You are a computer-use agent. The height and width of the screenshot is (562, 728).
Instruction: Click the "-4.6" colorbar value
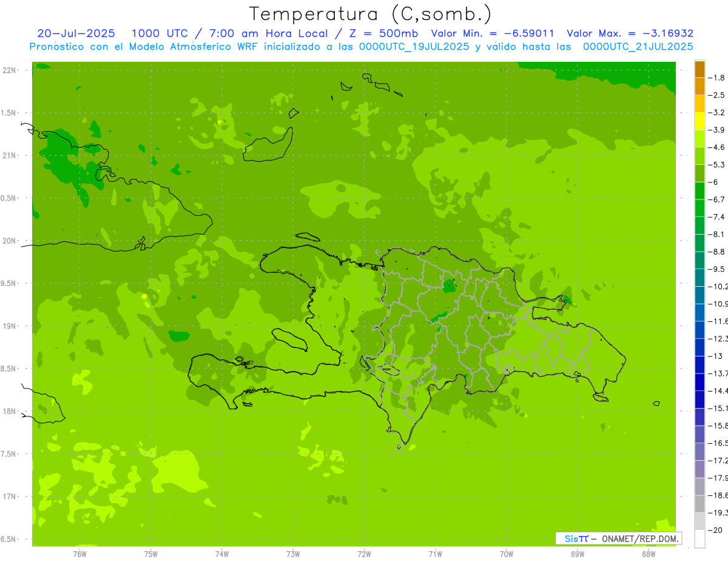tap(716, 147)
